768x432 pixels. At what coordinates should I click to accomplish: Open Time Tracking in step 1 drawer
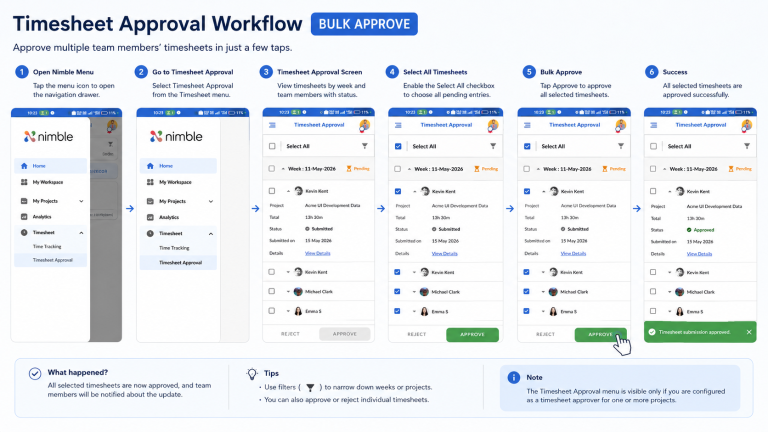pyautogui.click(x=47, y=246)
